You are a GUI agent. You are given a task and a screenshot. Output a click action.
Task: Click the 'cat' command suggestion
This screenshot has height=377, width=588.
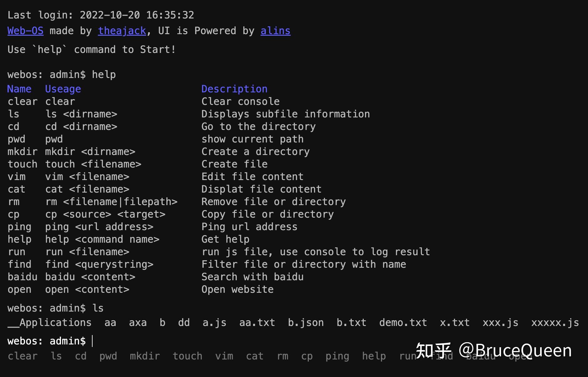tap(255, 356)
